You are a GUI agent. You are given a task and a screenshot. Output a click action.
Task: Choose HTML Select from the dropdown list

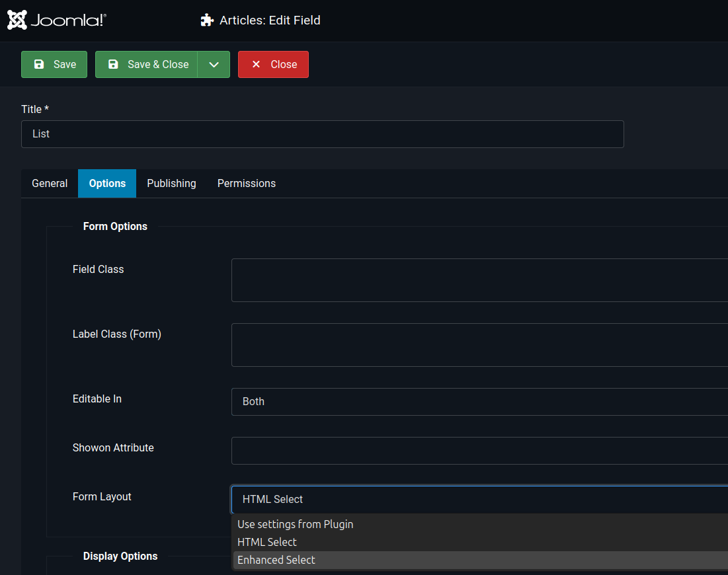pos(481,542)
